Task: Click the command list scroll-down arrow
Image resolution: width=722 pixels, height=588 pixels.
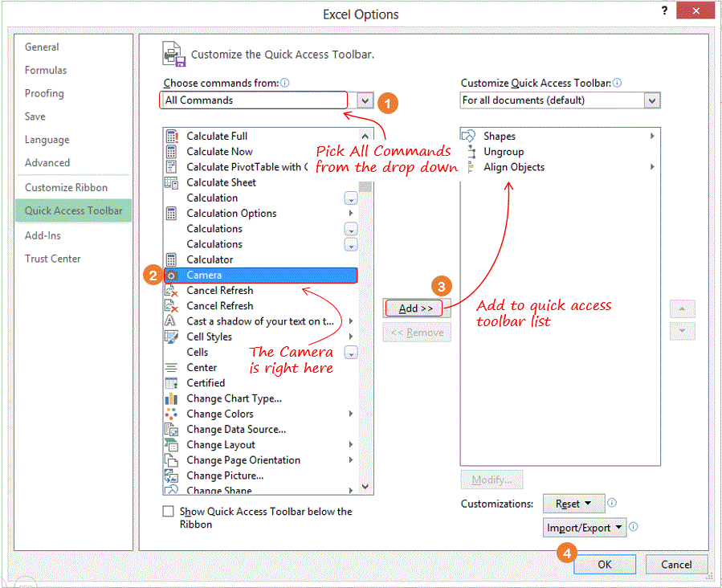Action: coord(365,487)
